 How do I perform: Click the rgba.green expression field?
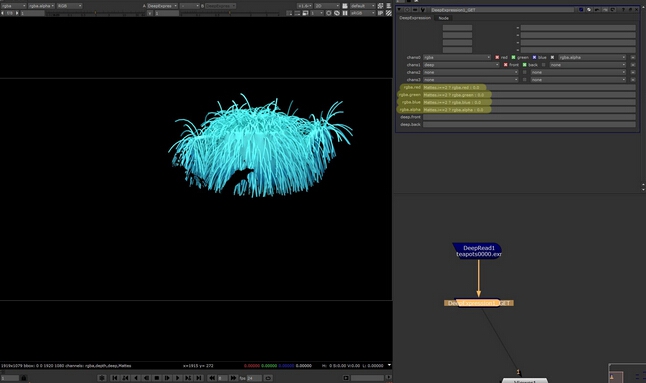pos(529,95)
